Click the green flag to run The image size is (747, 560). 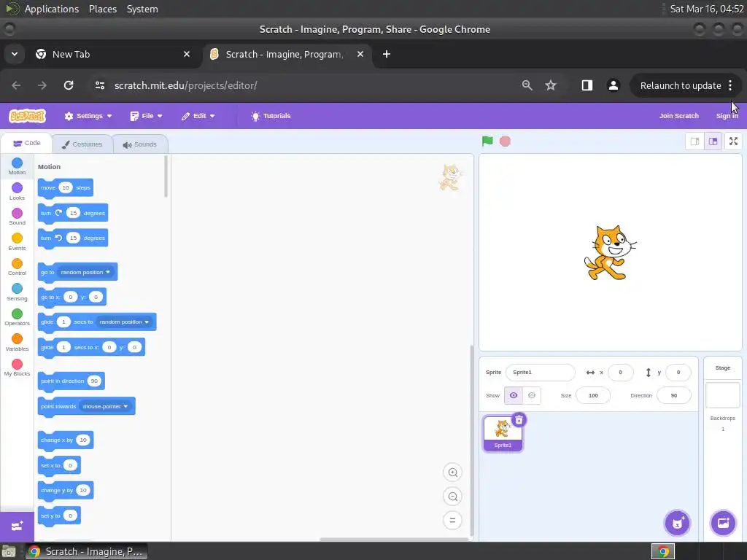point(487,141)
